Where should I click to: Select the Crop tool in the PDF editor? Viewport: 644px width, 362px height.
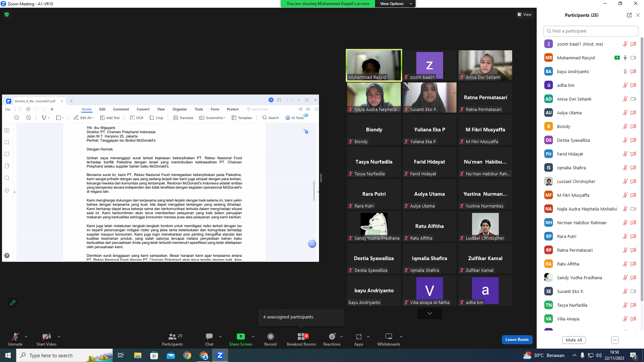[157, 118]
